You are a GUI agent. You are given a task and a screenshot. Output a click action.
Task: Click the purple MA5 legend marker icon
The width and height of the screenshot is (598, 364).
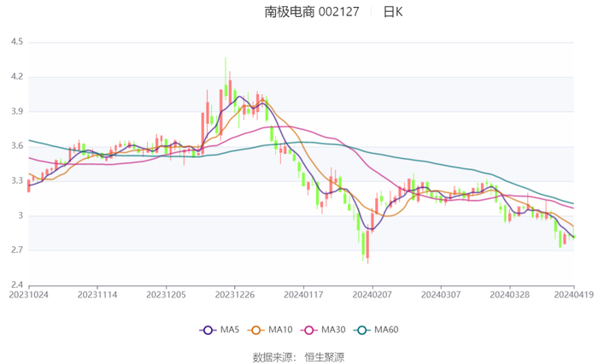tap(208, 330)
